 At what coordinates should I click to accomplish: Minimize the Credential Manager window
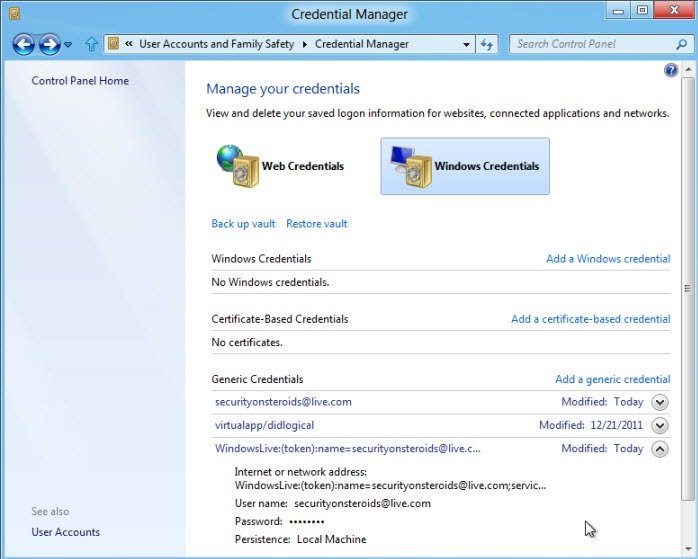[618, 11]
